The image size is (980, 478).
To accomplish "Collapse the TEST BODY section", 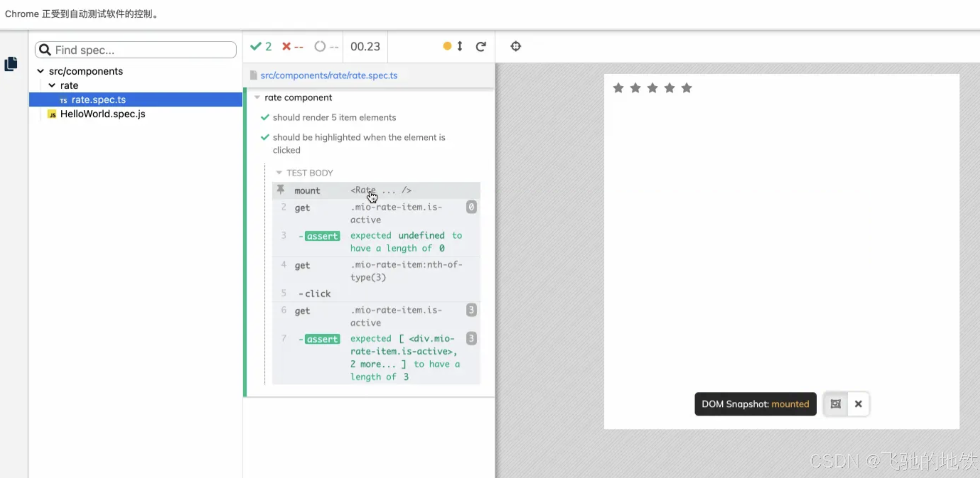I will (x=279, y=173).
